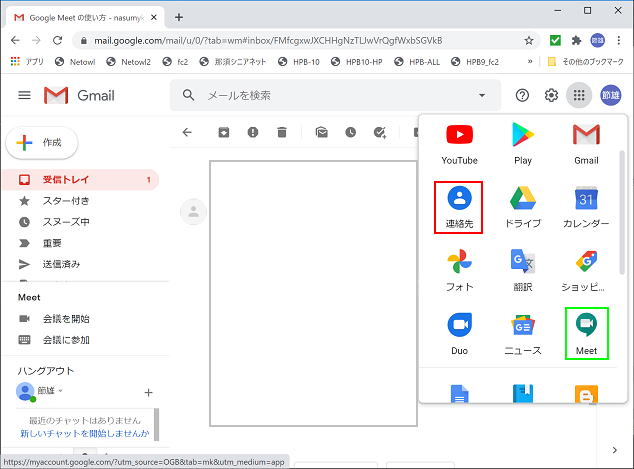Click the sender avatar in message

click(x=194, y=211)
